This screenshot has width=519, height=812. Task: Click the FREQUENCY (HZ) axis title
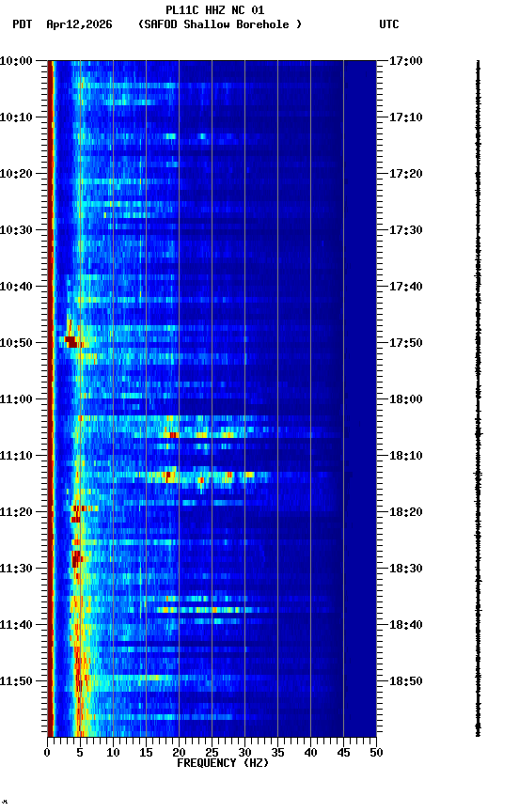click(x=223, y=764)
